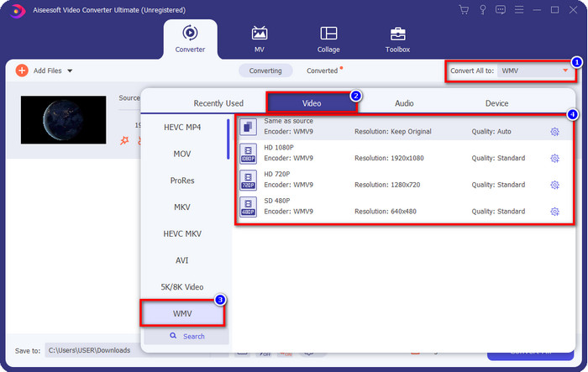Select the Same as source preset icon
Screen dimensions: 588x372
(x=248, y=127)
